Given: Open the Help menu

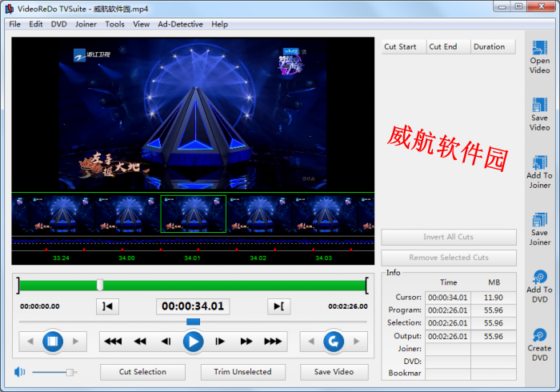Looking at the screenshot, I should (219, 24).
